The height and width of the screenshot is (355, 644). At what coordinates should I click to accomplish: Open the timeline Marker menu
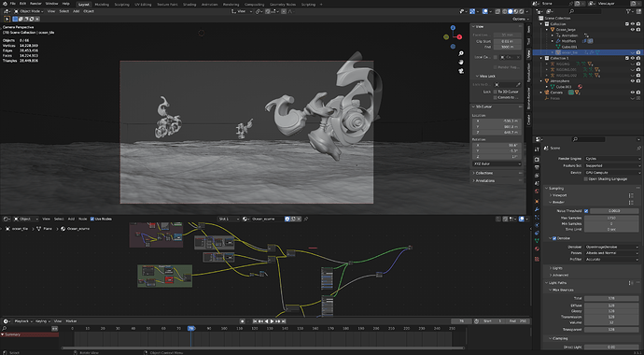[x=71, y=321]
